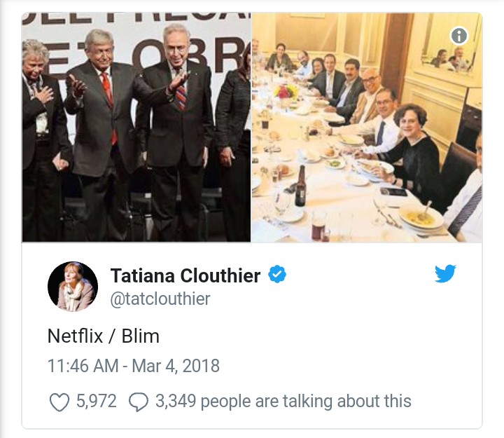Click the tweet text 'Netflix / Blim'

[103, 336]
